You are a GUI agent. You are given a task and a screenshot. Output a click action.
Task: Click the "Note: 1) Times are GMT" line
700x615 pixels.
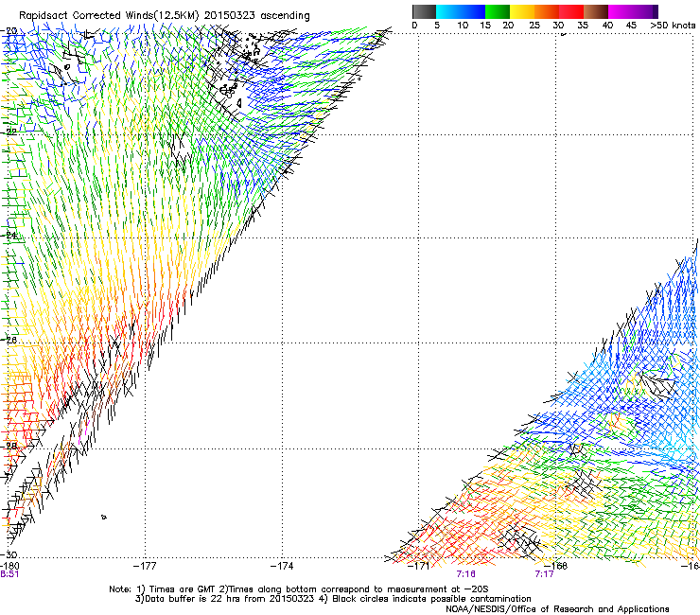pos(298,589)
